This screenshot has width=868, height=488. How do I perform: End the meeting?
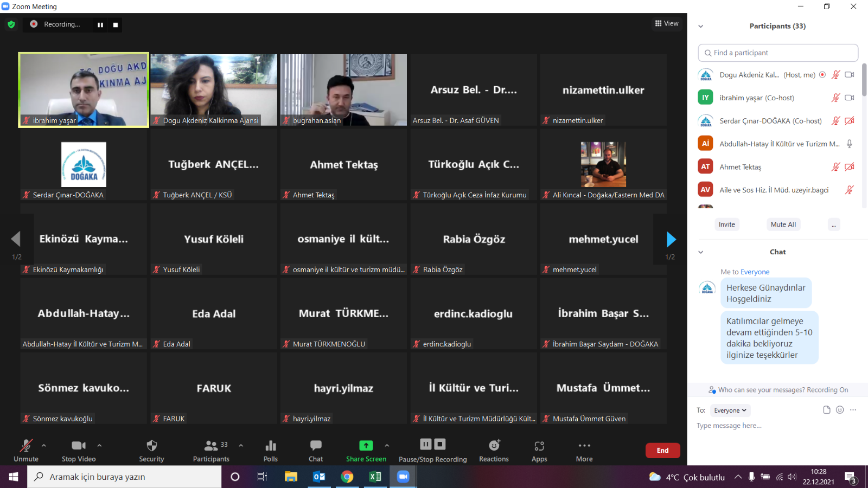[662, 450]
